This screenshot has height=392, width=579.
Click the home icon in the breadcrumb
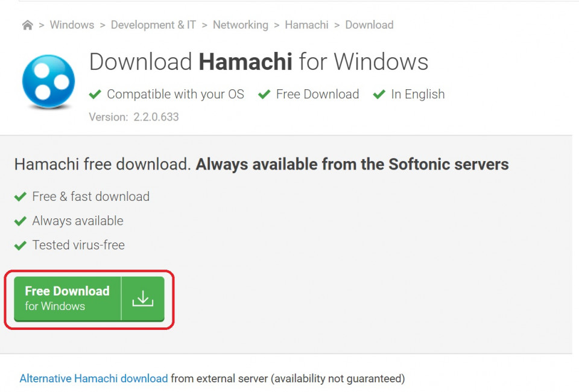coord(27,25)
